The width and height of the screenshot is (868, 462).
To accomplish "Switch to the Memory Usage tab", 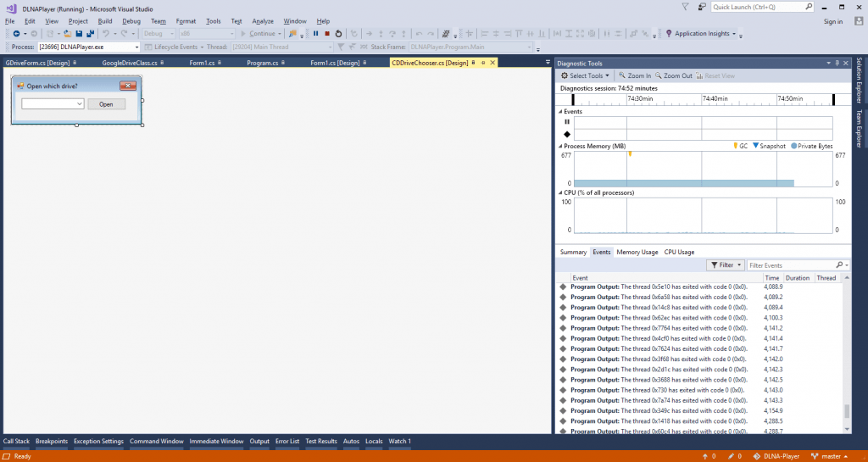I will (637, 252).
